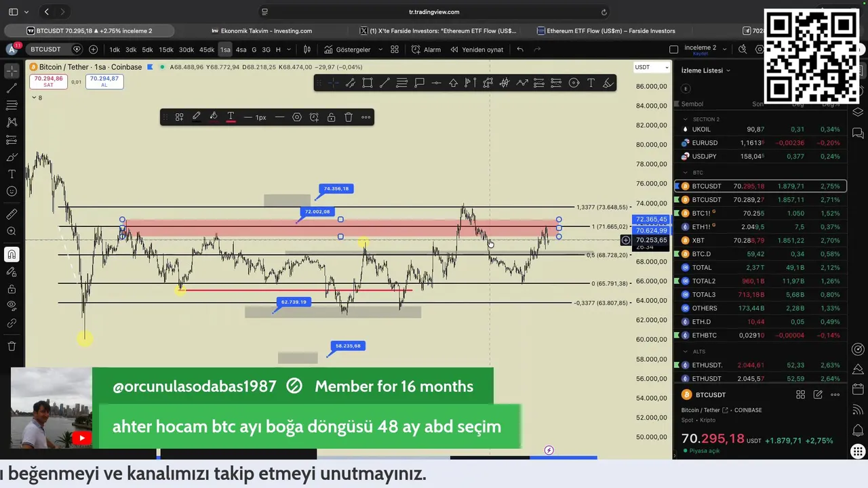The width and height of the screenshot is (868, 488).
Task: Open the drawing settings hexagon icon
Action: pos(297,117)
